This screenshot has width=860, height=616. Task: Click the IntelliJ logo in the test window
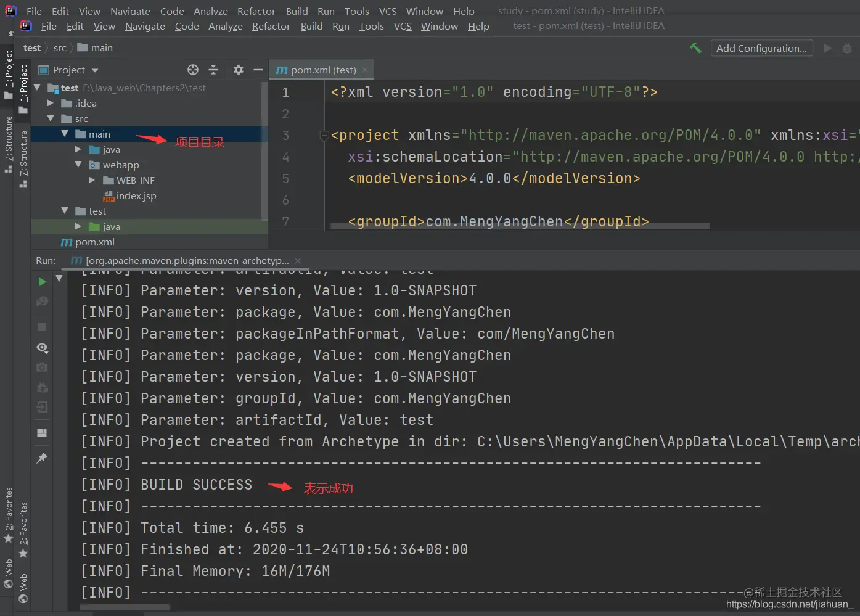pyautogui.click(x=25, y=26)
